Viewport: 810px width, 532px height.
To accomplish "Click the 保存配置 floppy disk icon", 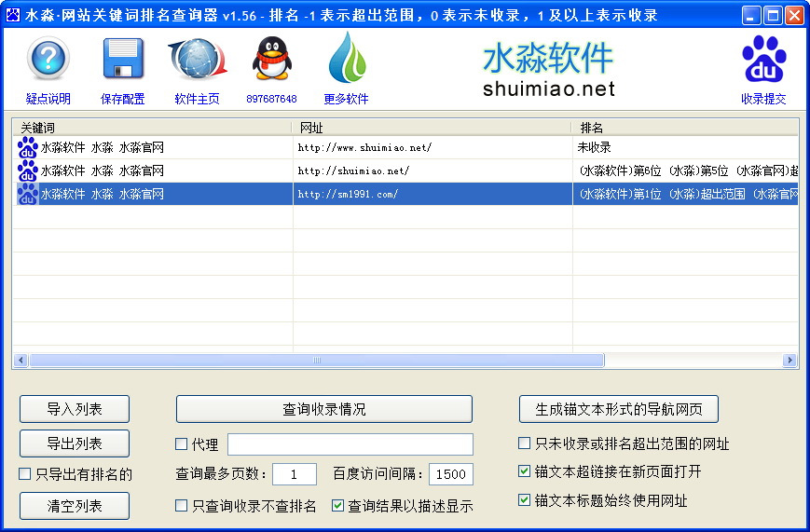I will tap(123, 58).
